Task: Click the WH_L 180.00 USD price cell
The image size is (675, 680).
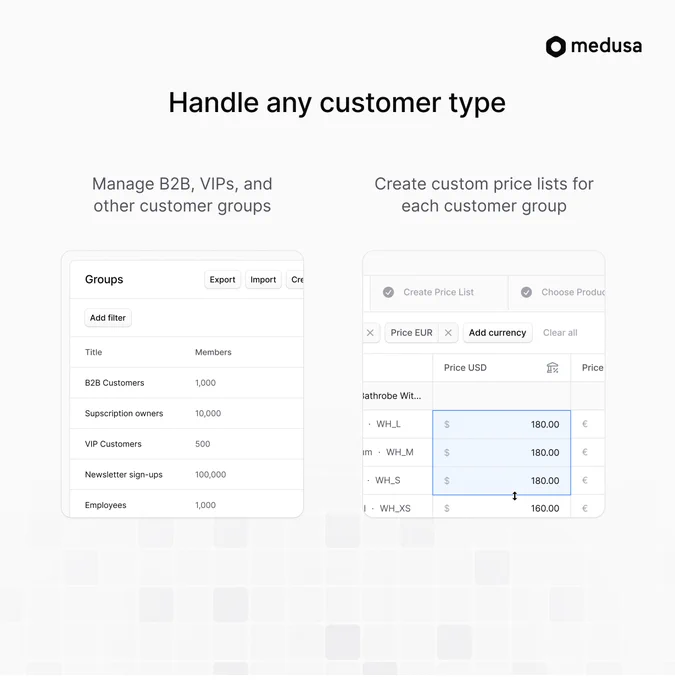Action: pos(501,424)
